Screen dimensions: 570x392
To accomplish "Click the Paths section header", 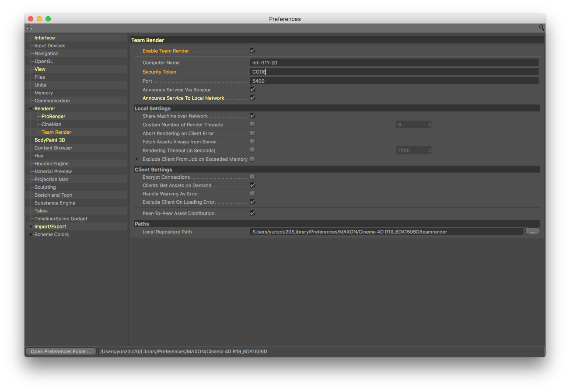I will [x=337, y=223].
